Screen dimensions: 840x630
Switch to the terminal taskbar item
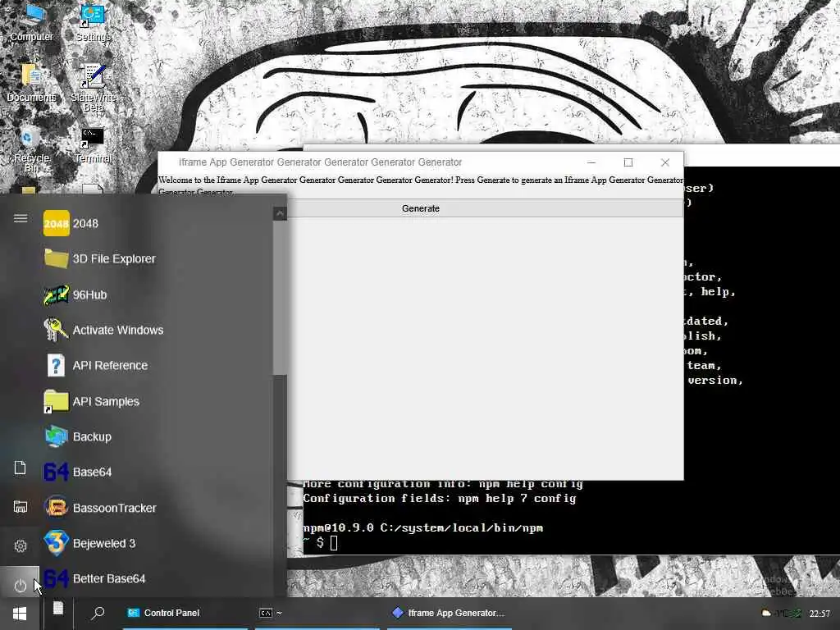tap(317, 613)
